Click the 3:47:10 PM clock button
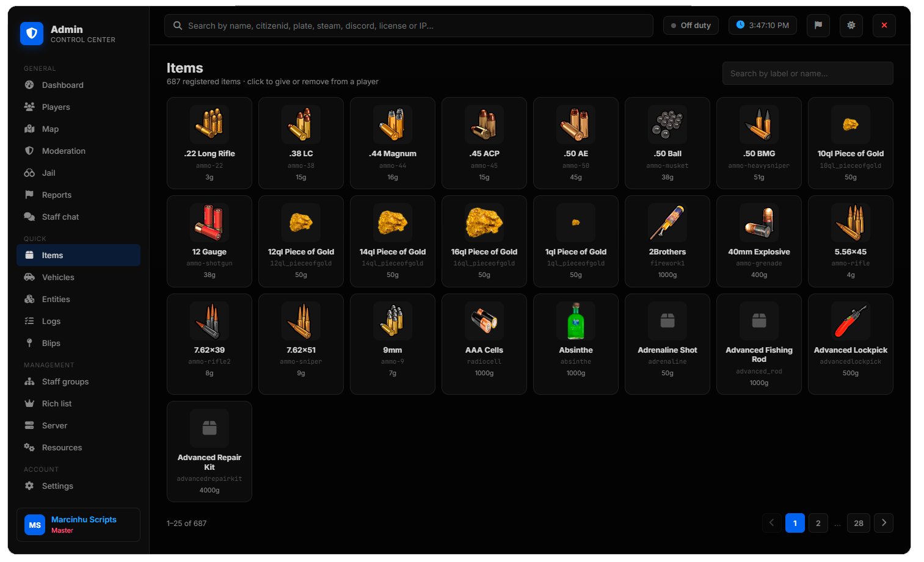Screen dimensions: 924x562 coord(763,26)
